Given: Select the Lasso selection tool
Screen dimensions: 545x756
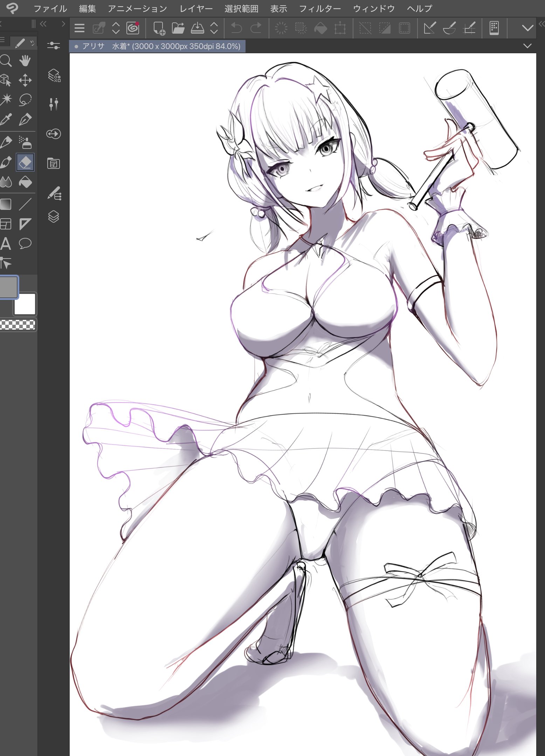Looking at the screenshot, I should coord(25,100).
